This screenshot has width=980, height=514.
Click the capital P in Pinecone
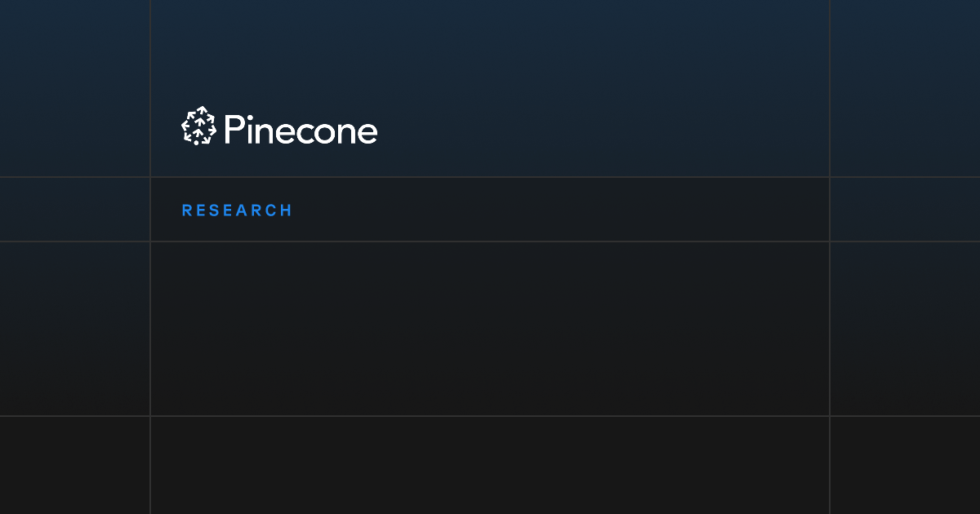pyautogui.click(x=233, y=130)
